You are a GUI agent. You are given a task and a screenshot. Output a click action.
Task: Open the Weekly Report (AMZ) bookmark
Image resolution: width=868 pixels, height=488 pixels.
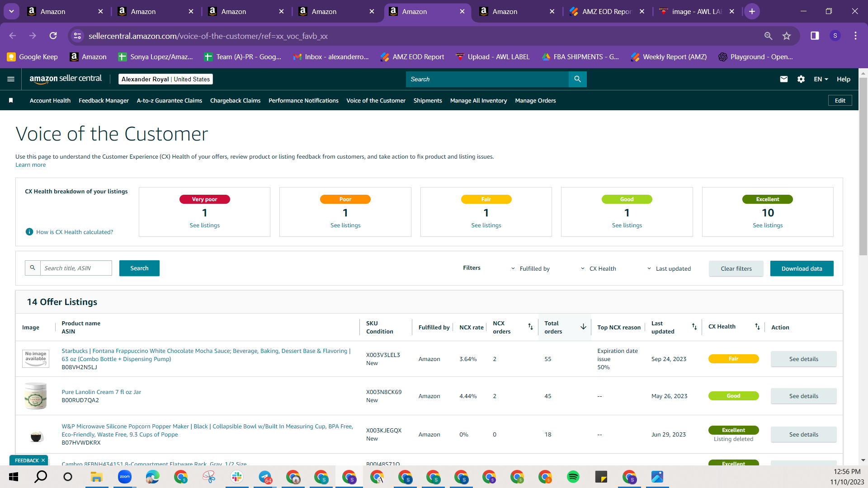pos(669,57)
